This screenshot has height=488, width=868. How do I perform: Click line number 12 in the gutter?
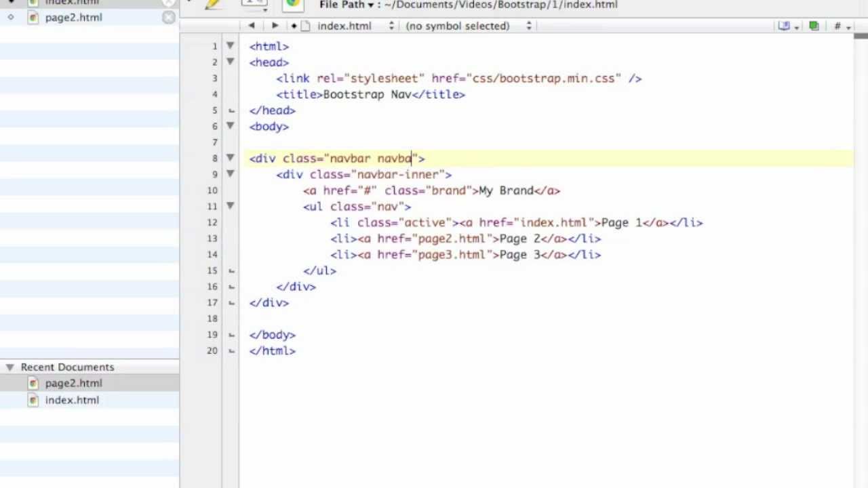(x=213, y=222)
